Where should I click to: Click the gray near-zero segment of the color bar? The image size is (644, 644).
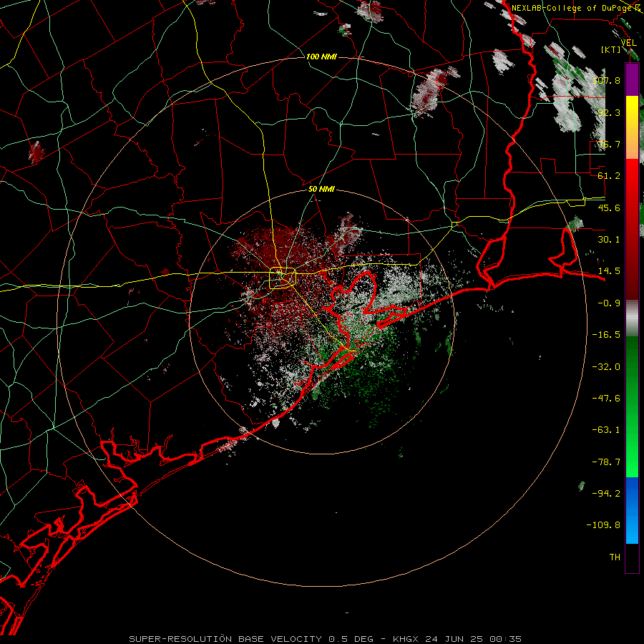[x=632, y=318]
